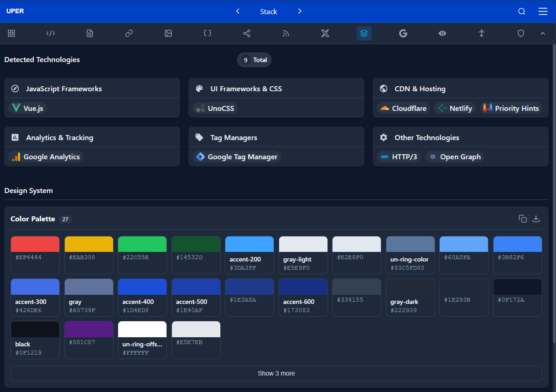Select the link analysis toolbar icon

click(129, 33)
